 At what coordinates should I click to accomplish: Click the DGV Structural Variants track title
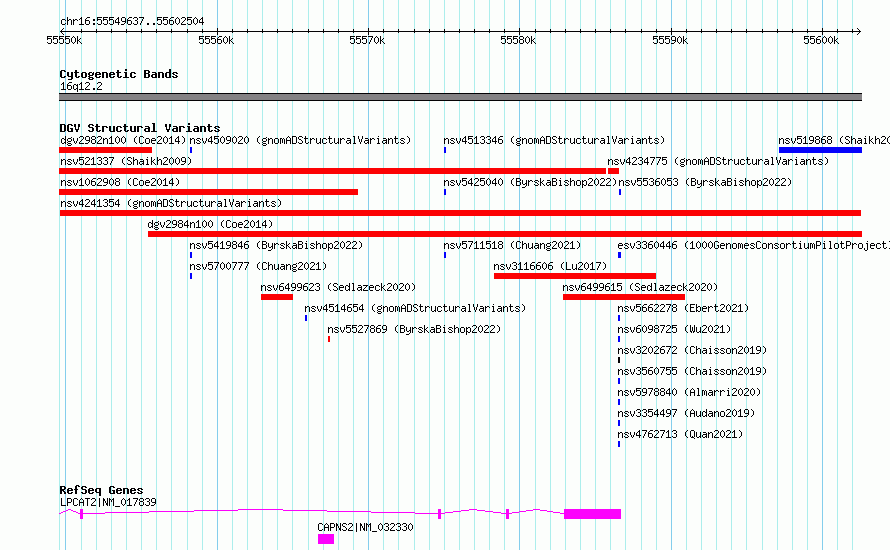140,128
